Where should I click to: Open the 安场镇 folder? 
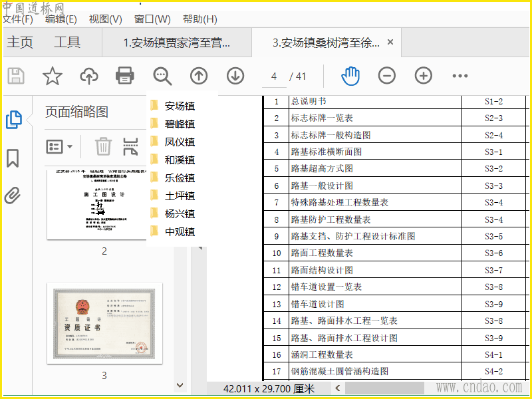(x=173, y=106)
